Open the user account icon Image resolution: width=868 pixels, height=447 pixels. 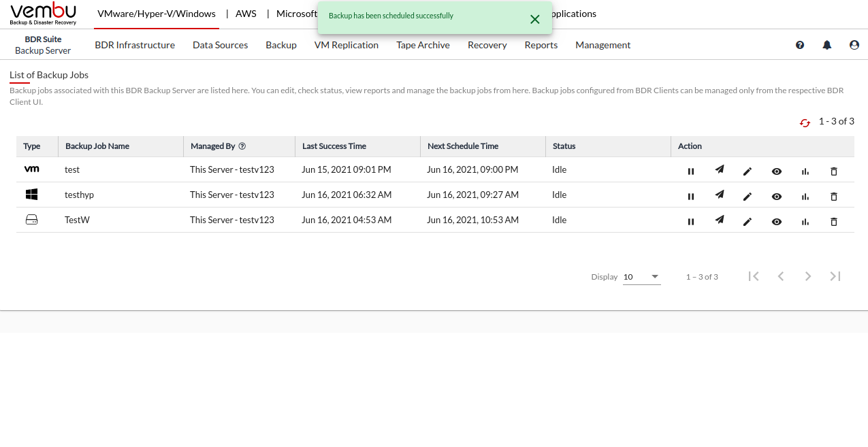point(854,45)
